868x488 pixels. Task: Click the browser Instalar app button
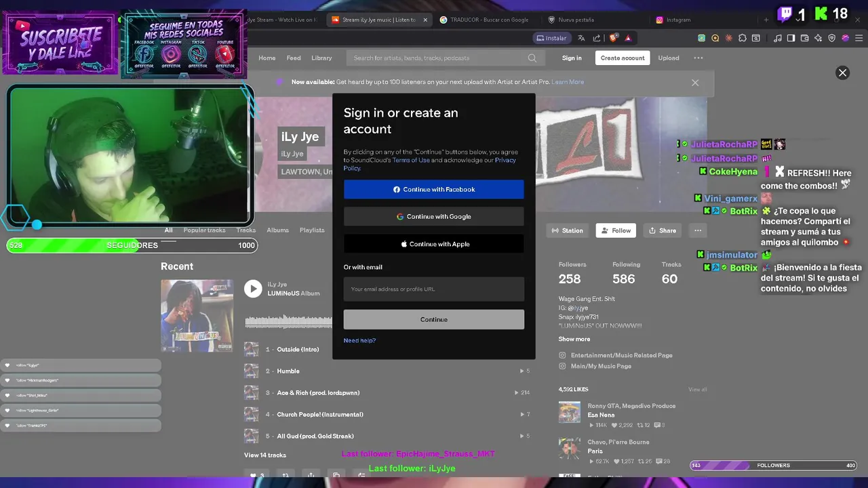pyautogui.click(x=551, y=38)
